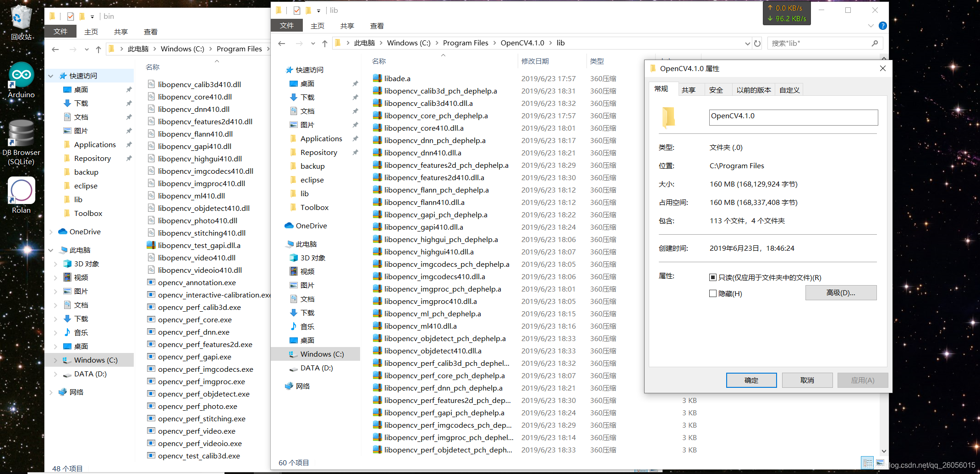The height and width of the screenshot is (474, 980).
Task: Sort by 修改日期 column header
Action: coord(535,61)
